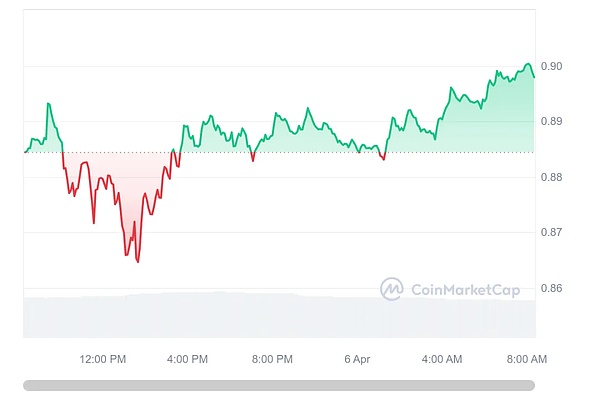Click the horizontal scrollbar below the chart
Image resolution: width=600 pixels, height=400 pixels.
[x=279, y=385]
